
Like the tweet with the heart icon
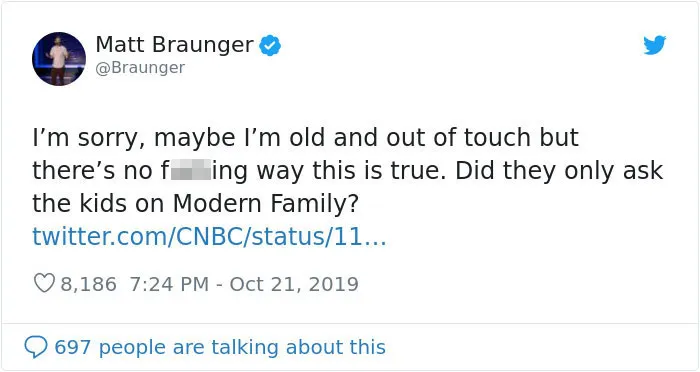[44, 283]
